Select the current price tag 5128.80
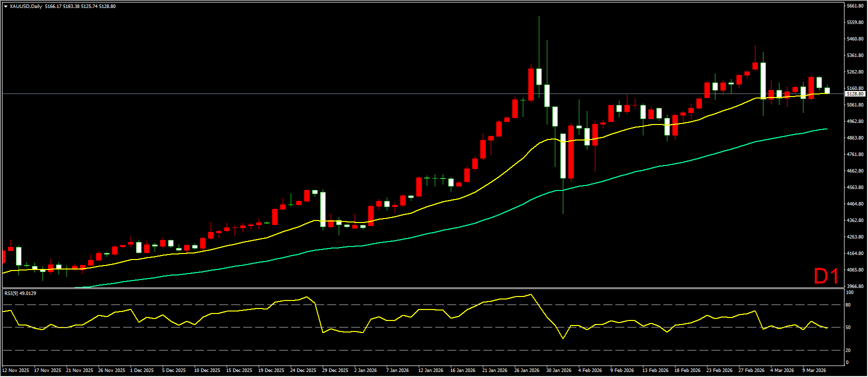This screenshot has height=377, width=868. 854,94
